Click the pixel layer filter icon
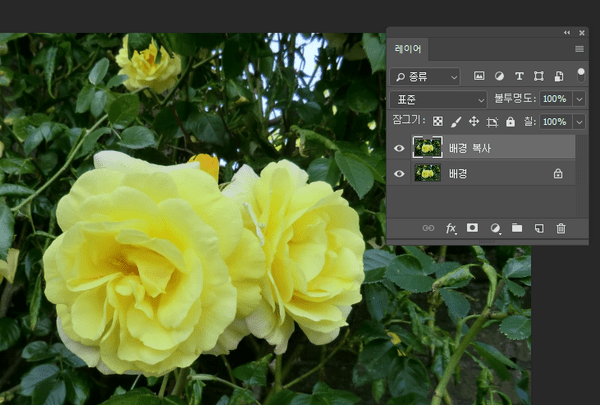This screenshot has height=405, width=600. coord(479,76)
